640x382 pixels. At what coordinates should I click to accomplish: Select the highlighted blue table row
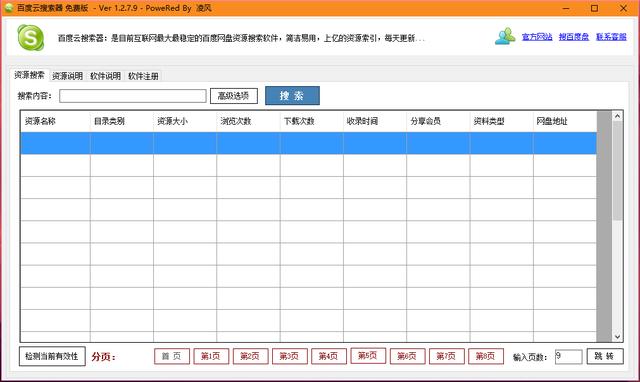click(308, 143)
